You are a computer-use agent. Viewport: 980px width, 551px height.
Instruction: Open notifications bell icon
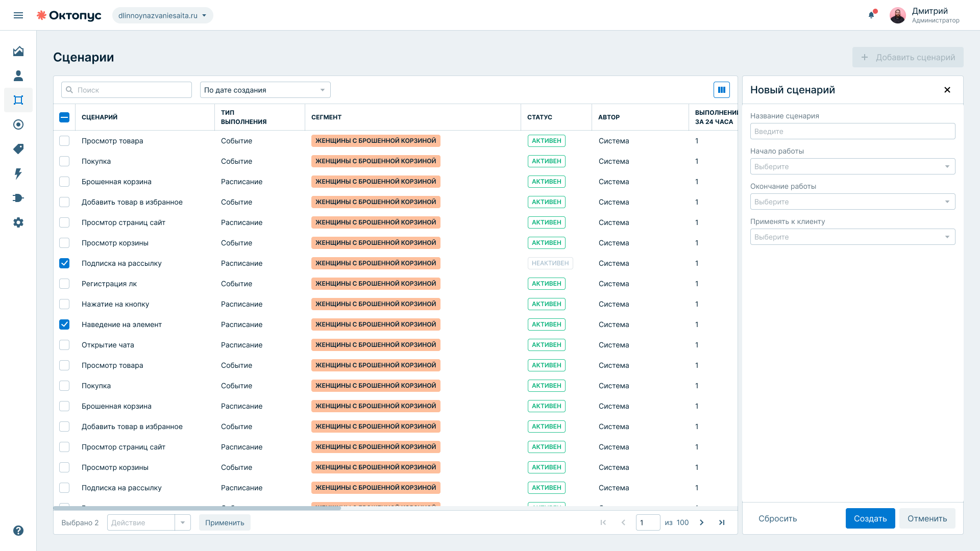pos(872,15)
